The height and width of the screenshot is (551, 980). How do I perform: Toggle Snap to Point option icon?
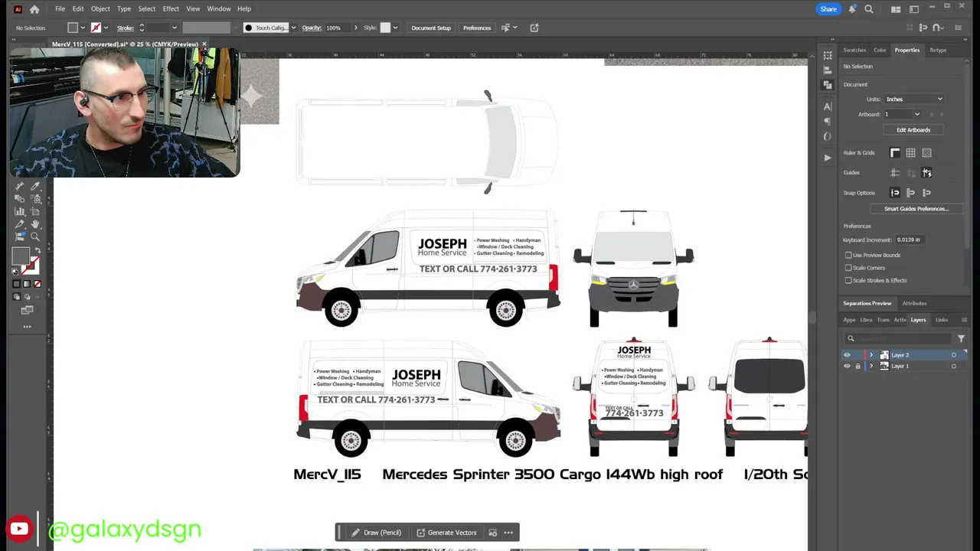[x=895, y=193]
